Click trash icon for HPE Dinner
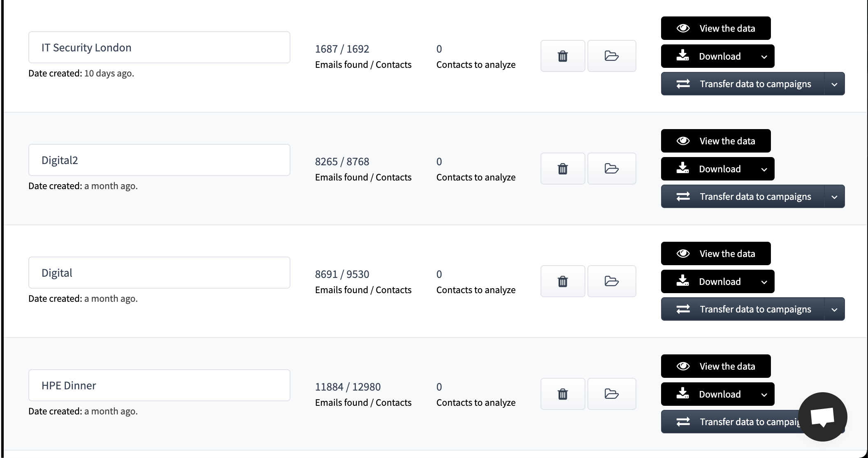The image size is (868, 458). [x=562, y=394]
